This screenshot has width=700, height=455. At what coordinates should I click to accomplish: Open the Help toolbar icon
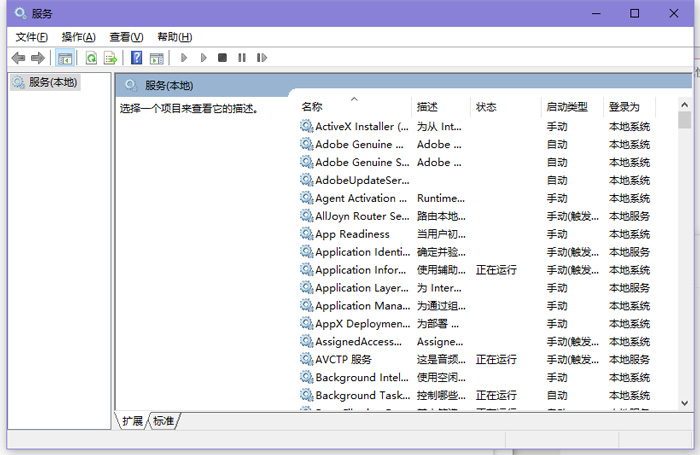tap(137, 58)
